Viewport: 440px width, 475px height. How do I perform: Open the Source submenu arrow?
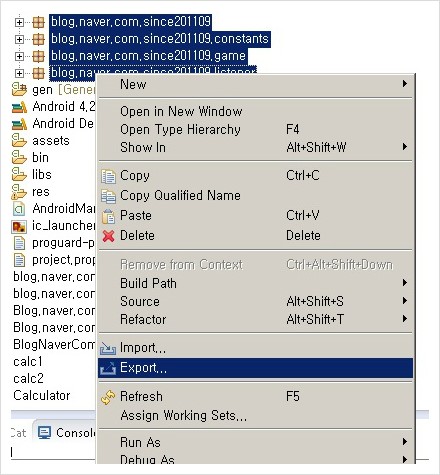[x=404, y=301]
